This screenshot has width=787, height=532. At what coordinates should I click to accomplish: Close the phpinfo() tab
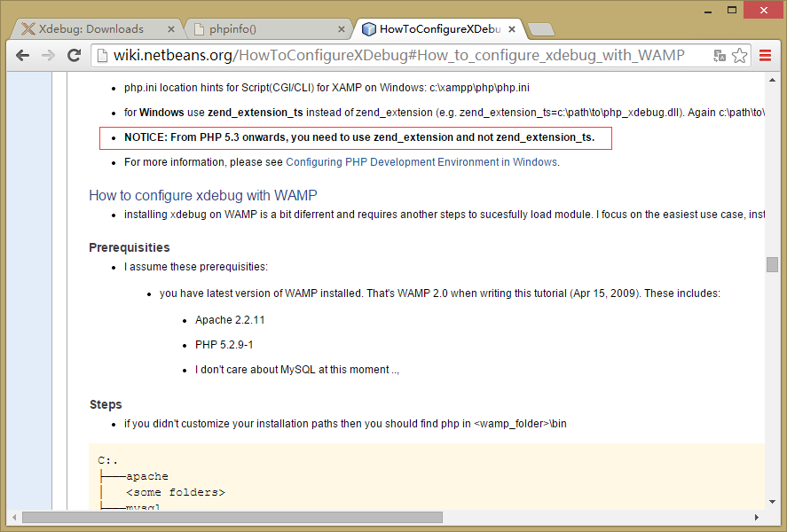coord(342,29)
